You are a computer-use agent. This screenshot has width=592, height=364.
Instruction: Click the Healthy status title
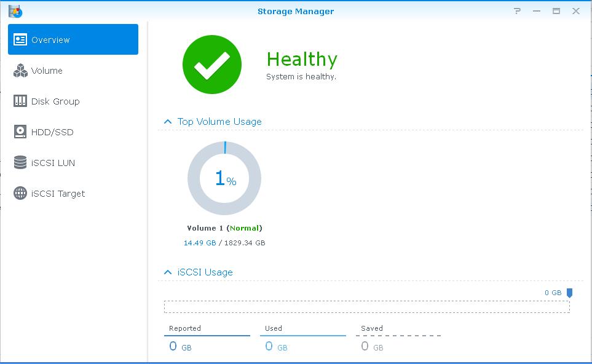(302, 59)
